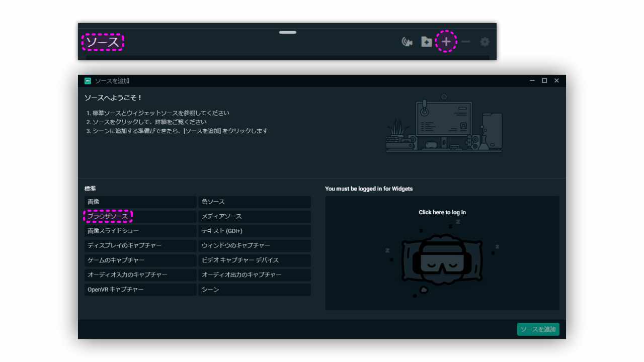This screenshot has width=644, height=362.
Task: Select the ゲームのキャプチャー source type
Action: [x=140, y=260]
